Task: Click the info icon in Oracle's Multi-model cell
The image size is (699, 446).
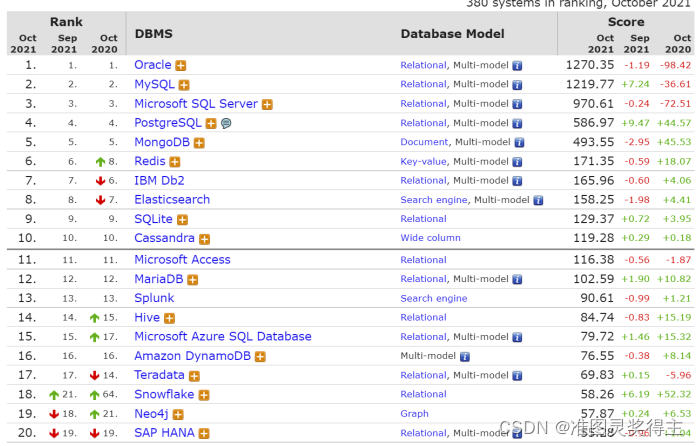Action: pos(517,66)
